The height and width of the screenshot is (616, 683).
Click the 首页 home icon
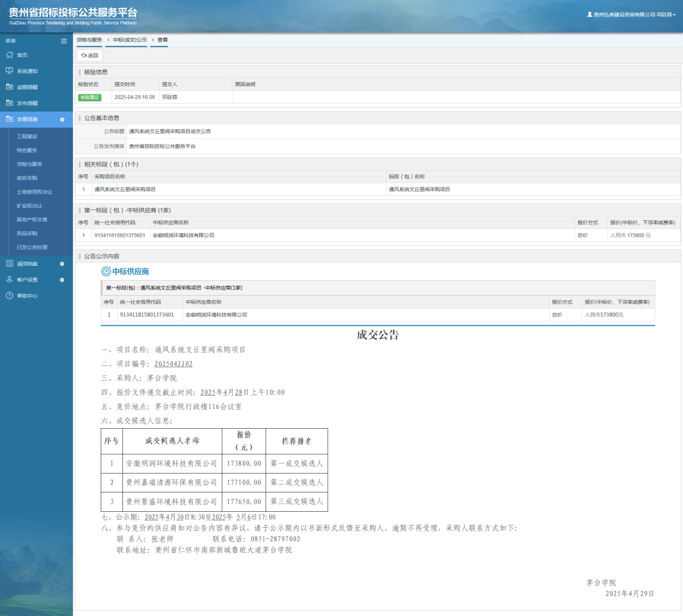(x=9, y=55)
